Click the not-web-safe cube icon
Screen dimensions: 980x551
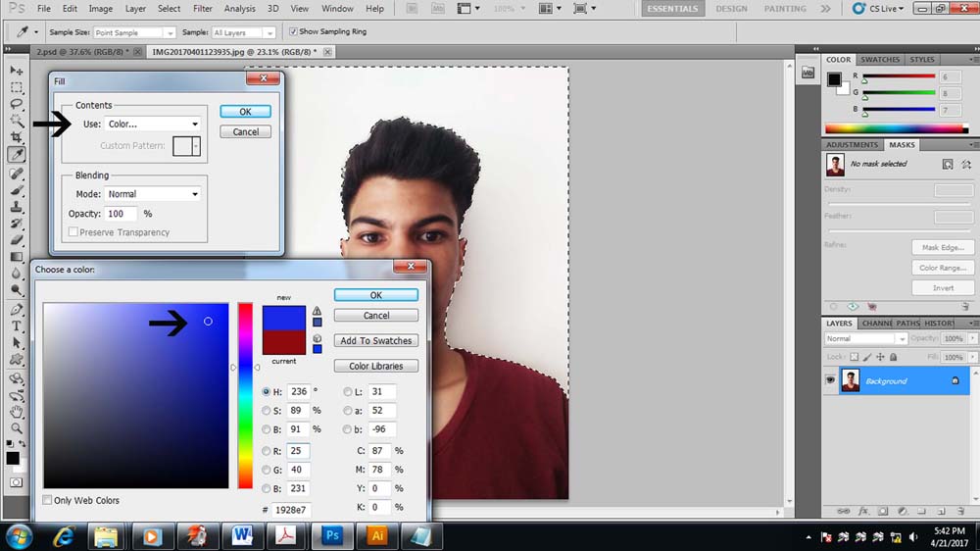317,338
